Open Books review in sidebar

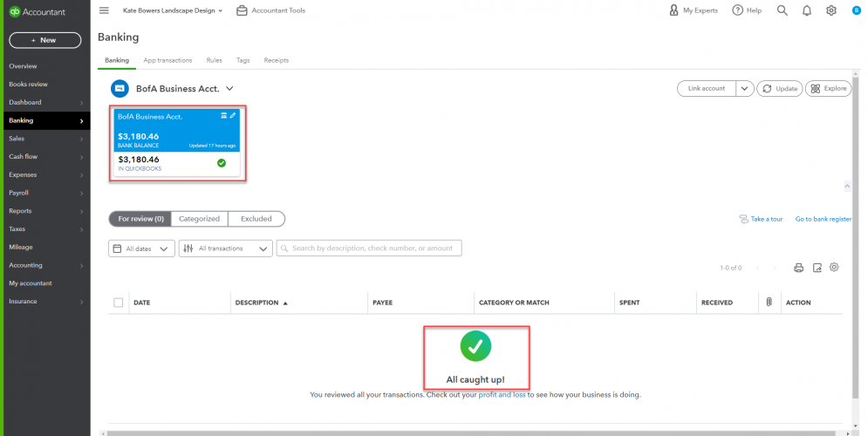[28, 84]
